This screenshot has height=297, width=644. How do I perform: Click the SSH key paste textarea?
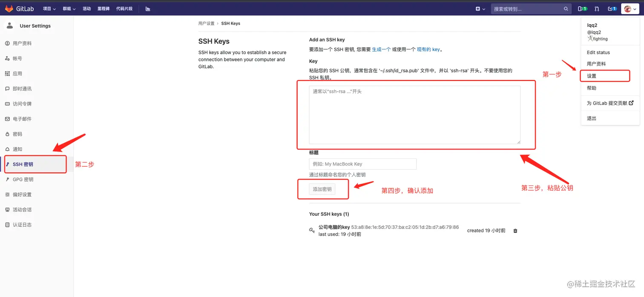[x=415, y=114]
